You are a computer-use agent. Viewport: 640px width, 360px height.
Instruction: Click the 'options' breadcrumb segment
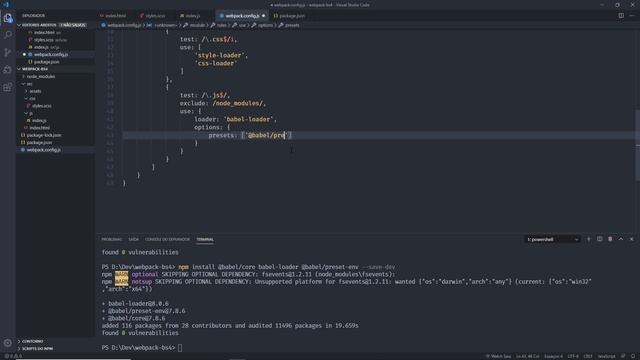point(265,25)
